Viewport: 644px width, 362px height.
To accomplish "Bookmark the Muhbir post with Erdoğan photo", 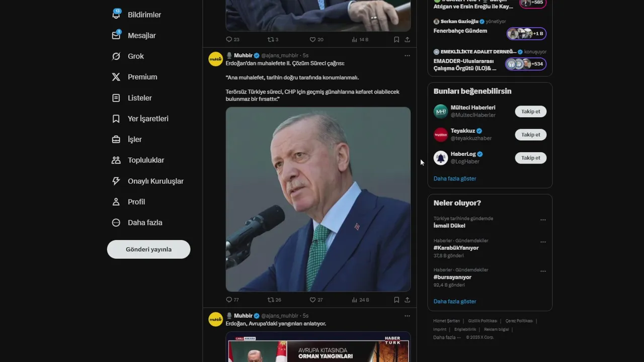I will tap(396, 300).
